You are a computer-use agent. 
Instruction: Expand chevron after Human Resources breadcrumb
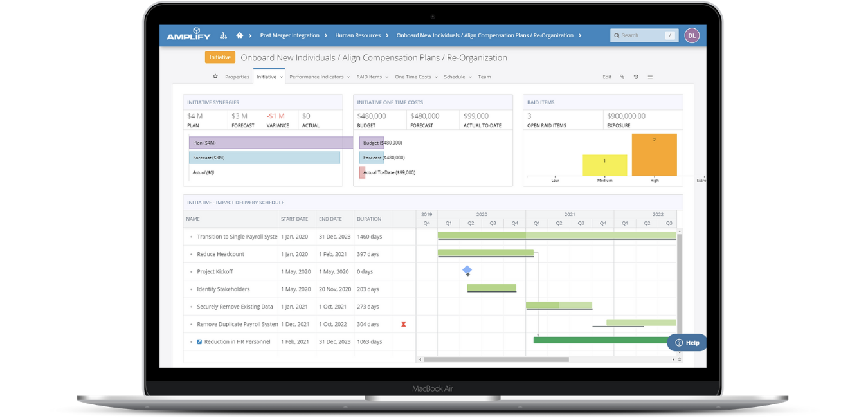tap(388, 35)
